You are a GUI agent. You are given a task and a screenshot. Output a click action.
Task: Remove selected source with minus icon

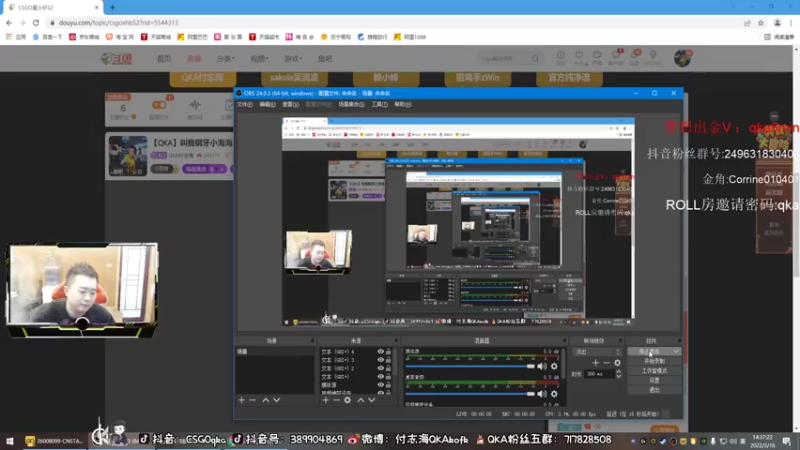tap(336, 401)
